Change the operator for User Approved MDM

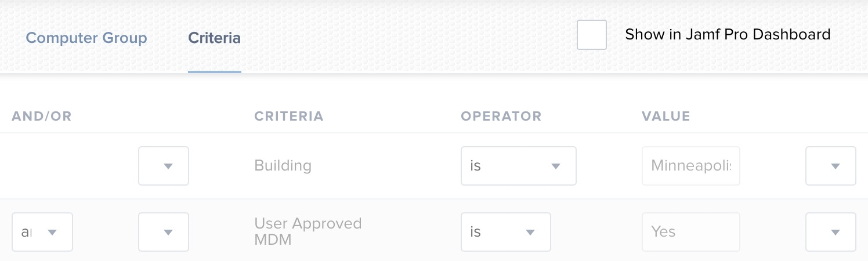point(505,232)
